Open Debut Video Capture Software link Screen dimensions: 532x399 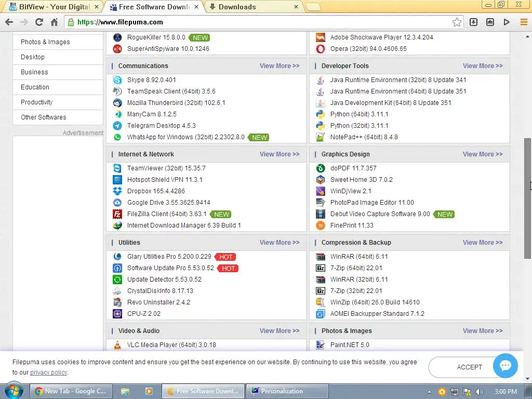pos(380,214)
